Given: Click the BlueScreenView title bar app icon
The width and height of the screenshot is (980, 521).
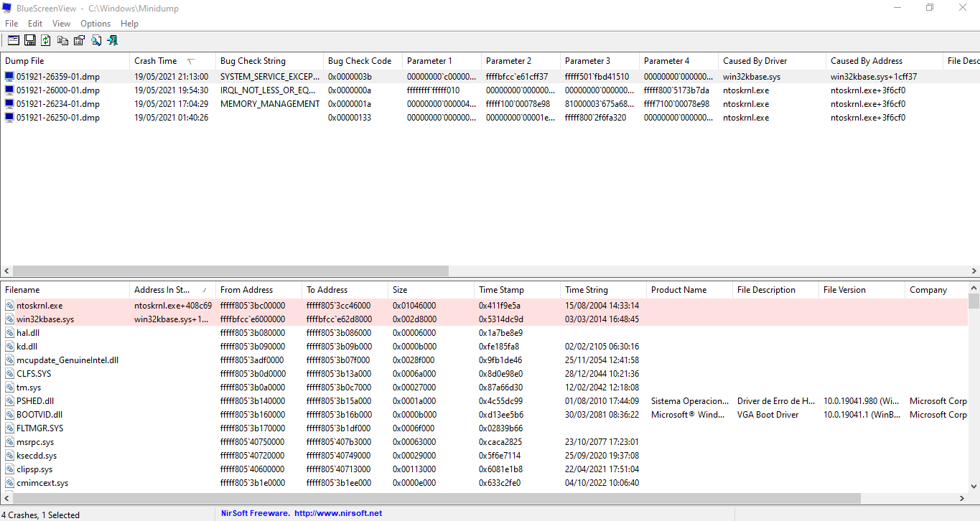Looking at the screenshot, I should pyautogui.click(x=7, y=8).
